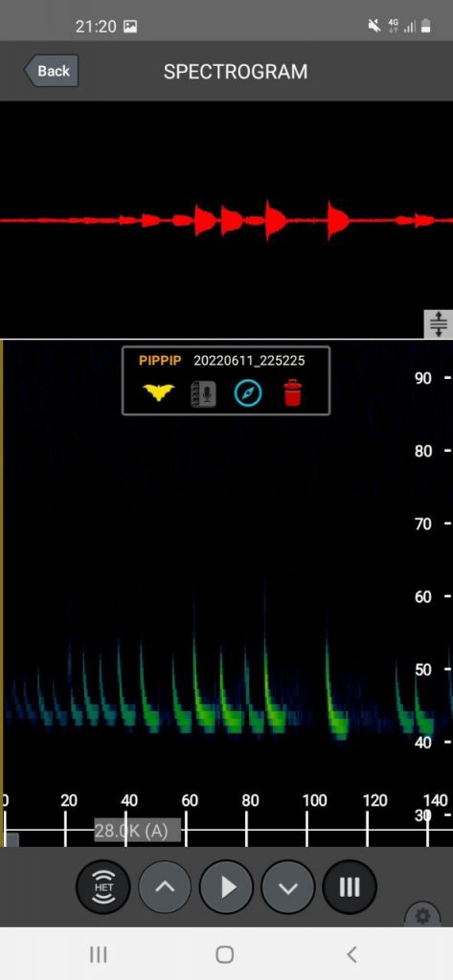Screen dimensions: 453x980
Task: Tap the PIPPIP species label
Action: coord(160,361)
